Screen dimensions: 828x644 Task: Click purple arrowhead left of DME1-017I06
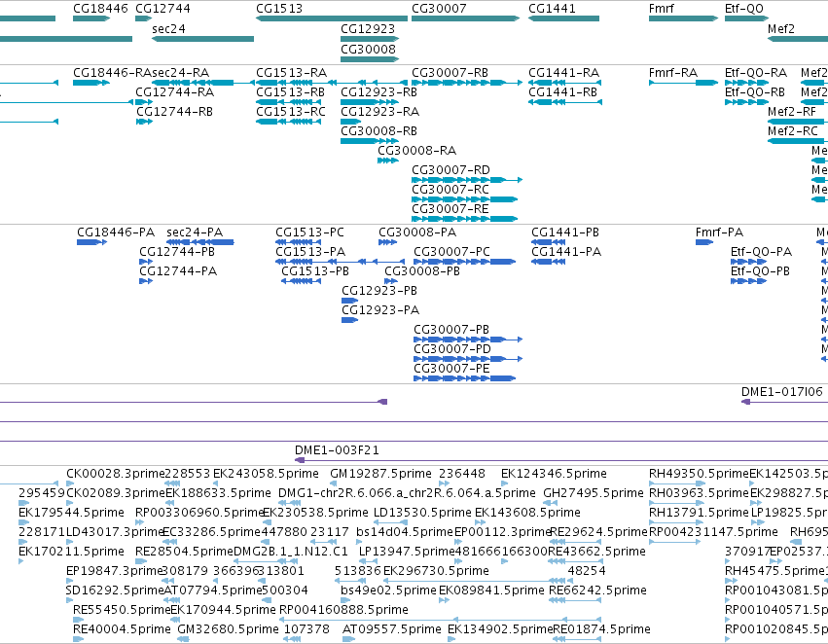tap(745, 402)
